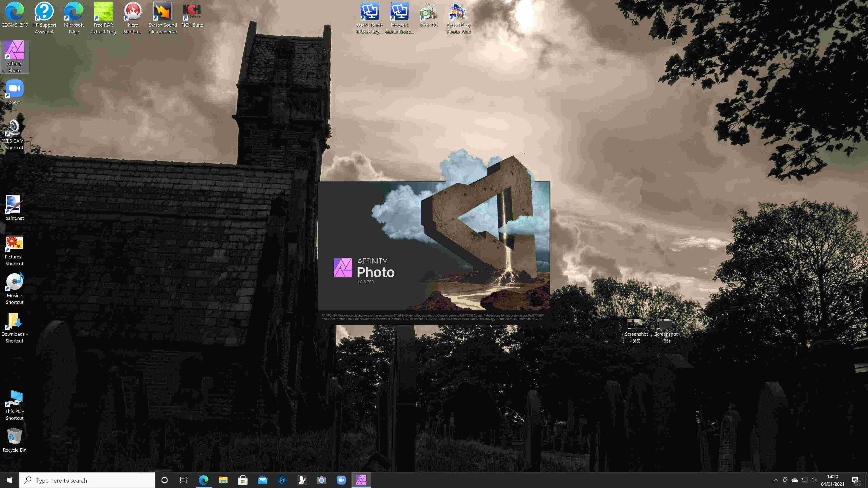Screen dimensions: 868x488
Task: Switch to Microsoft Edge on the taskbar
Action: click(x=203, y=480)
